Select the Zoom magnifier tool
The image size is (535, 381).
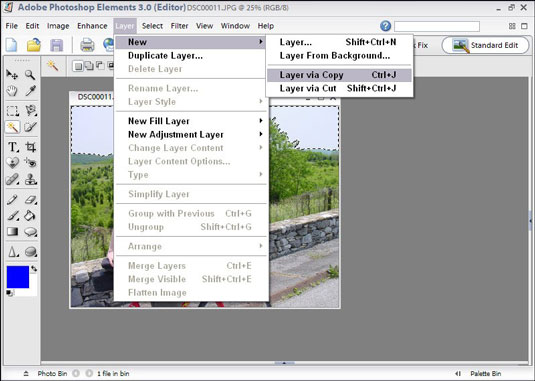coord(30,74)
